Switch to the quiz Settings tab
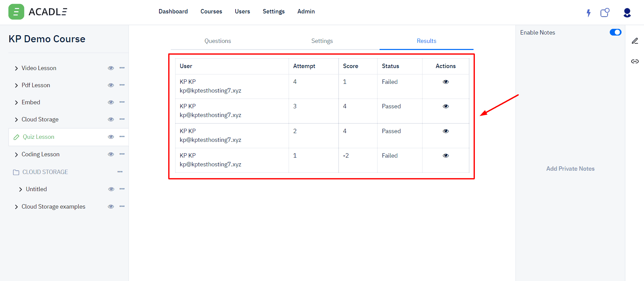The width and height of the screenshot is (644, 281). point(322,41)
